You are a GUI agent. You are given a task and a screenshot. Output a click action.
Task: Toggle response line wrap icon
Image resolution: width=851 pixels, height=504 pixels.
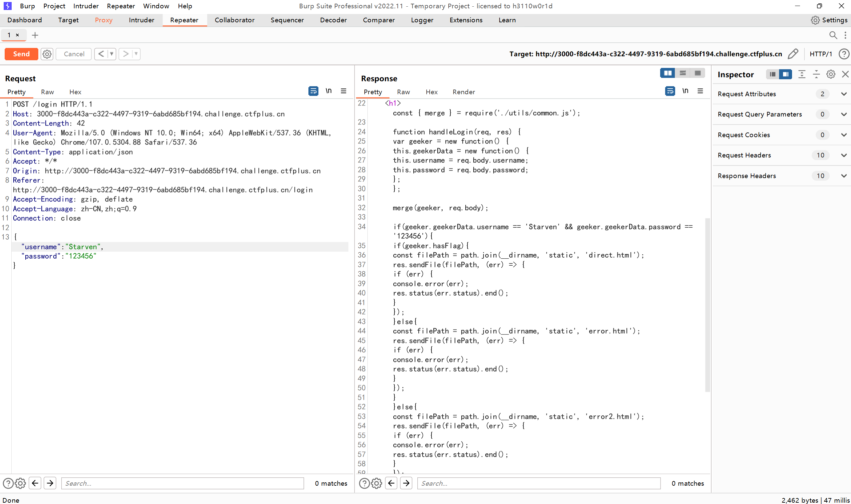click(x=670, y=91)
